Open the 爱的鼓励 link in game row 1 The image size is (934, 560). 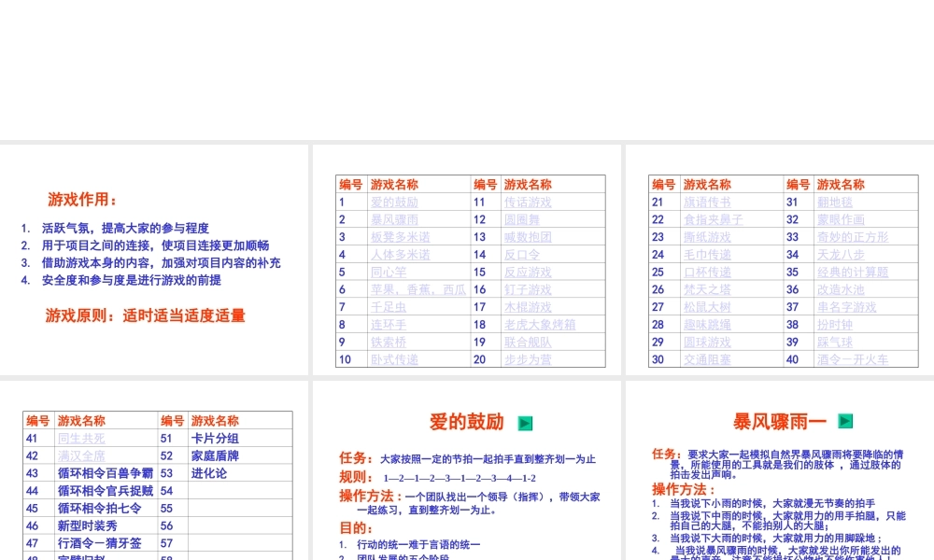(x=394, y=203)
